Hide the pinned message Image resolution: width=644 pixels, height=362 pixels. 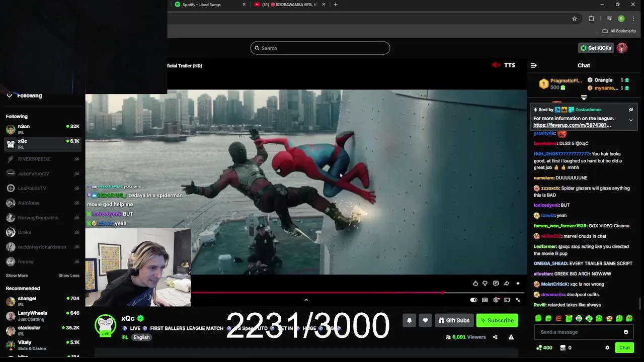(x=630, y=110)
